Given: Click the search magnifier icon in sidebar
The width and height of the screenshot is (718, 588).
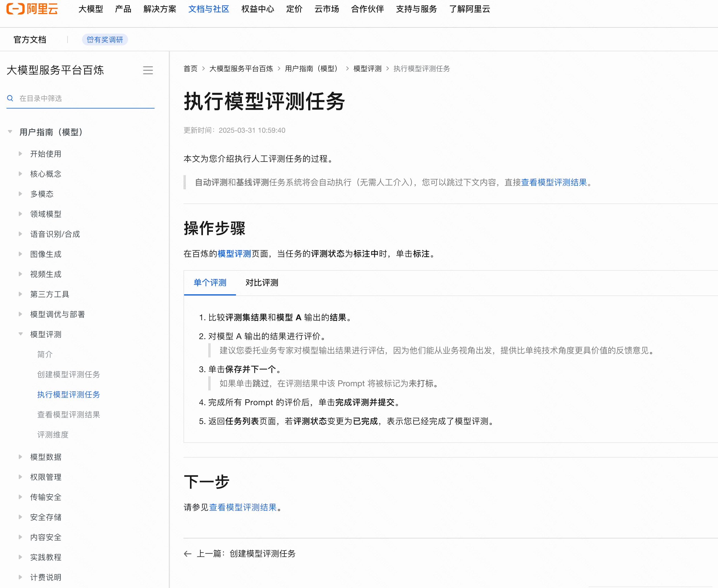Looking at the screenshot, I should [10, 98].
